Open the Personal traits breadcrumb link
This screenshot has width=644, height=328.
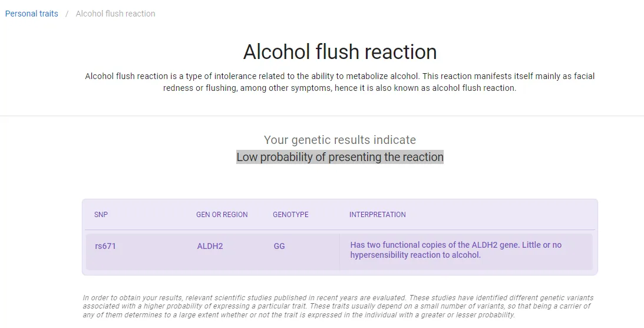click(x=32, y=14)
